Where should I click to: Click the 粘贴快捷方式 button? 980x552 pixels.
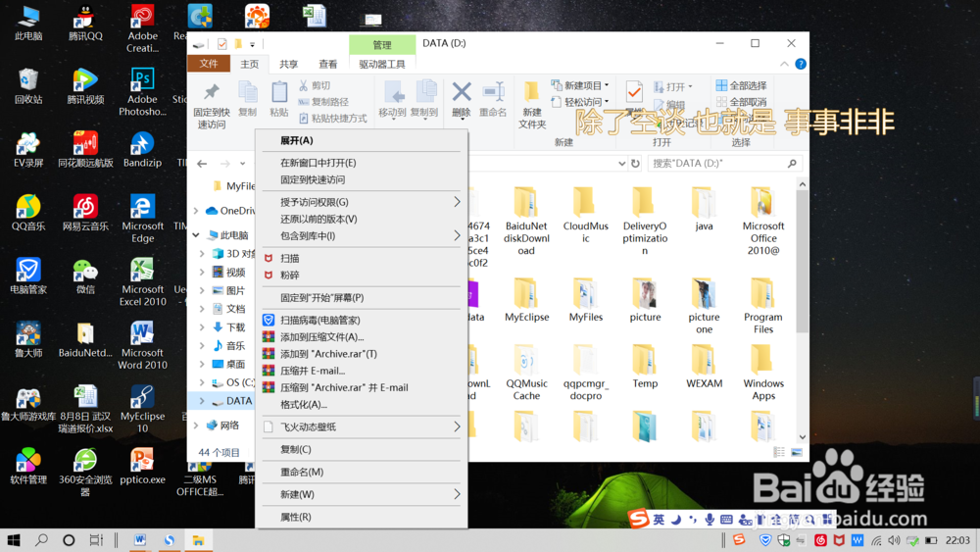332,119
